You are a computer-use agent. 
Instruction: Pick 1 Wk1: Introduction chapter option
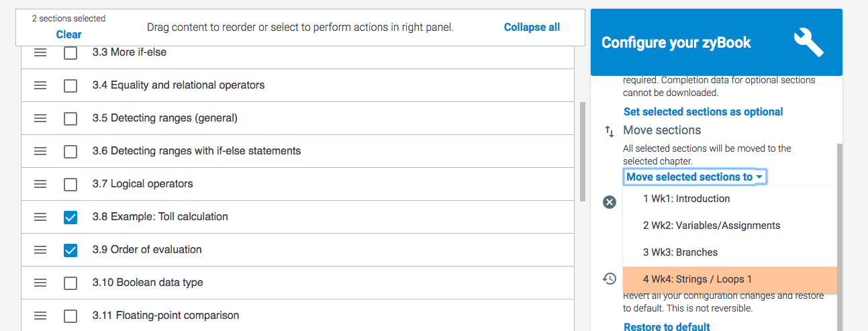click(x=686, y=199)
